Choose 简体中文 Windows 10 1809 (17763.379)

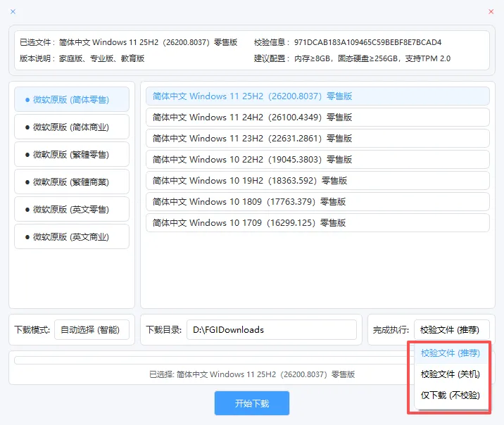point(317,202)
